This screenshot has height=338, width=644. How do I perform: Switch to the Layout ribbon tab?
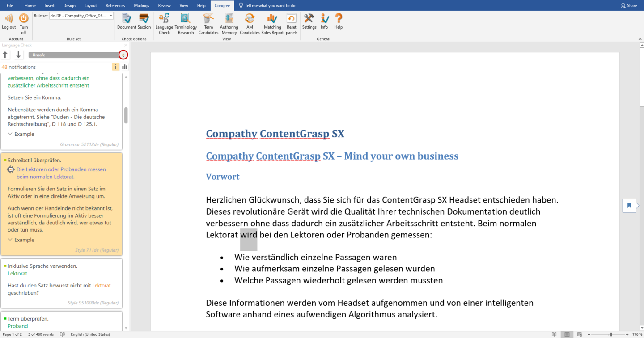pyautogui.click(x=90, y=6)
